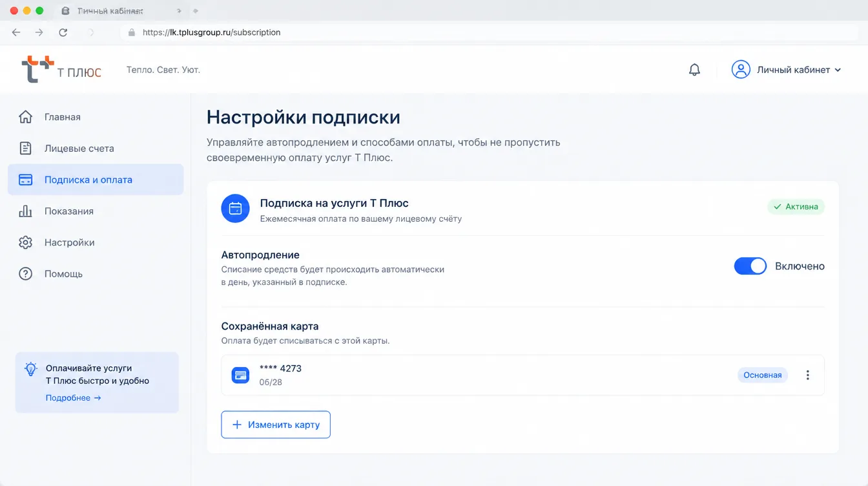868x486 pixels.
Task: Click the Сохранённая карта heading
Action: (270, 326)
